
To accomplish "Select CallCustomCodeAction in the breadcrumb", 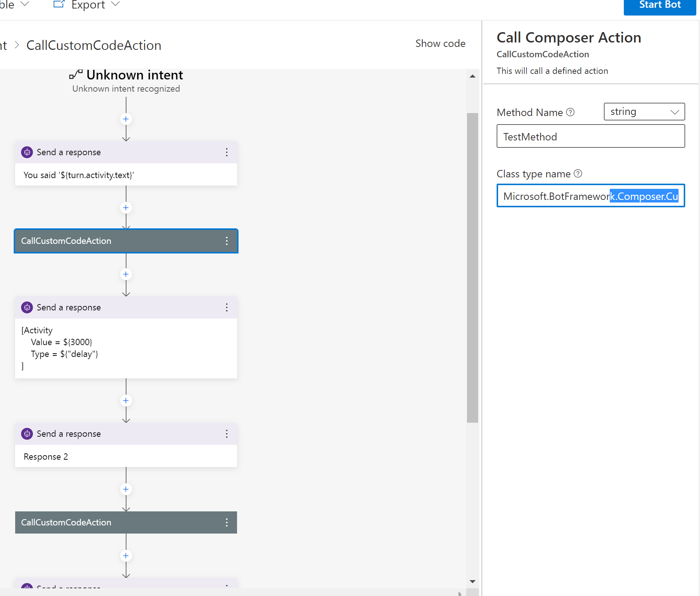I will [x=94, y=45].
